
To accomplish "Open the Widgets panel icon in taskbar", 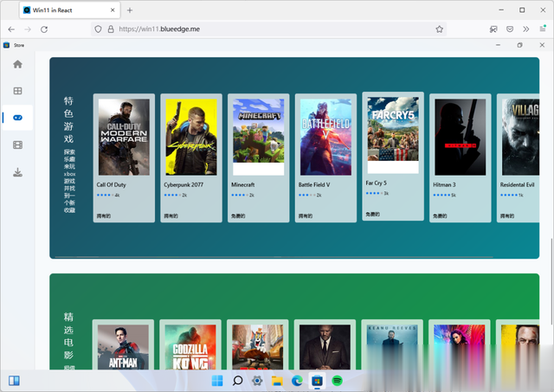I will [14, 381].
